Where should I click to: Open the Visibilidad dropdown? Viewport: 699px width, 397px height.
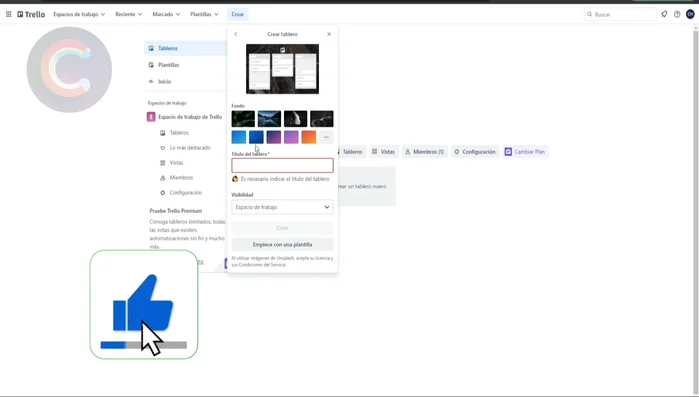(282, 207)
